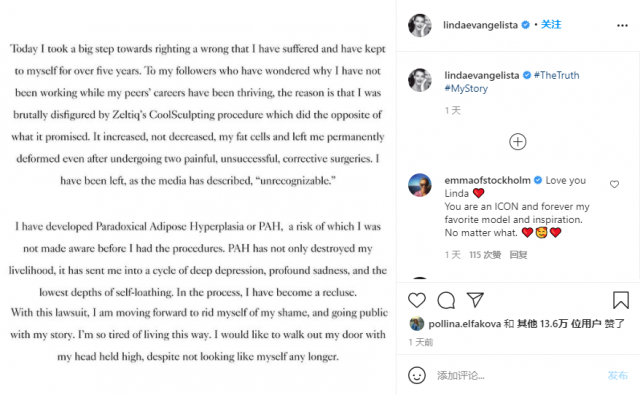View the 115 次赞 comment likes
Image resolution: width=640 pixels, height=395 pixels.
click(x=485, y=255)
